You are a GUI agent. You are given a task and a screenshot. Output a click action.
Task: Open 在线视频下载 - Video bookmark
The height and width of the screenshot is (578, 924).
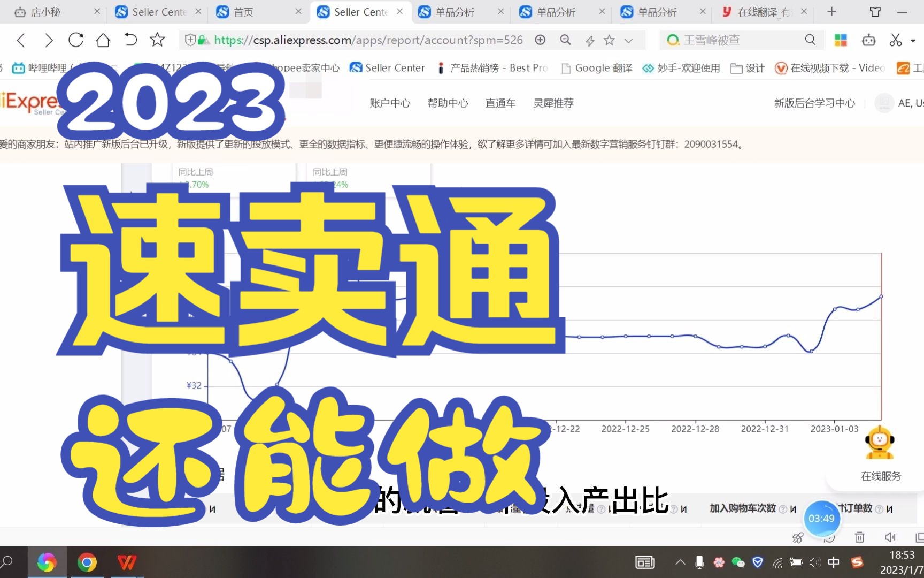coord(830,68)
